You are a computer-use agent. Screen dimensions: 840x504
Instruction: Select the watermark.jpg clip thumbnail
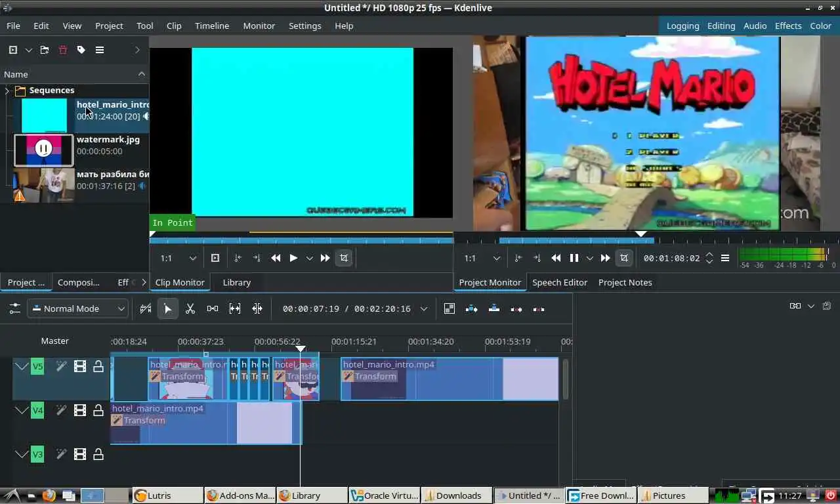click(44, 150)
